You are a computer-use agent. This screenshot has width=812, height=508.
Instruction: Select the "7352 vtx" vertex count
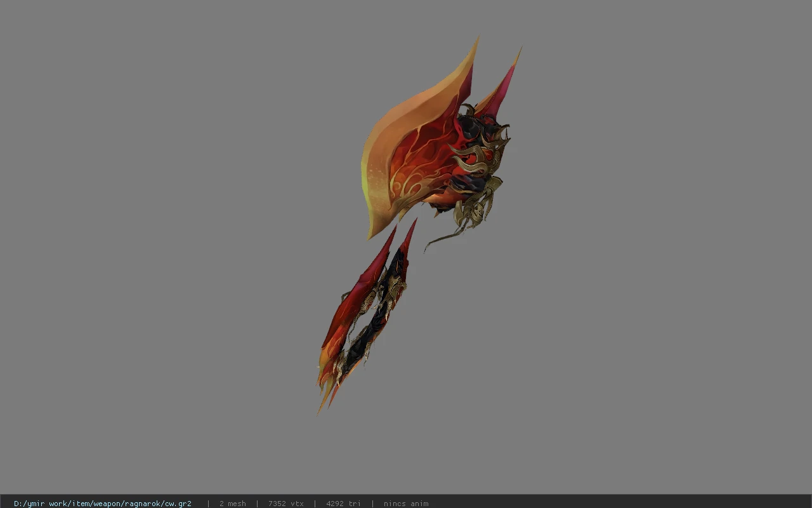click(x=286, y=504)
